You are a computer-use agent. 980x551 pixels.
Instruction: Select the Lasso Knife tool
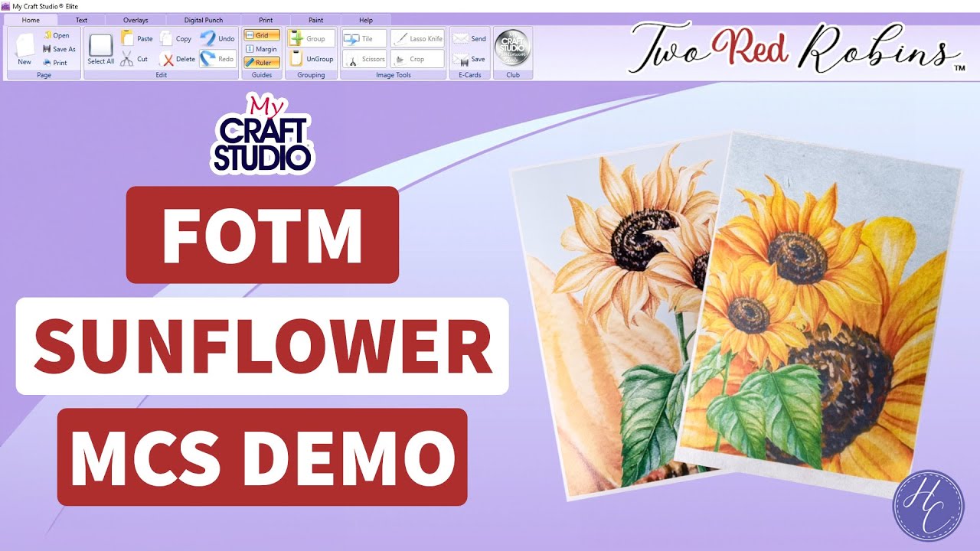[x=417, y=38]
